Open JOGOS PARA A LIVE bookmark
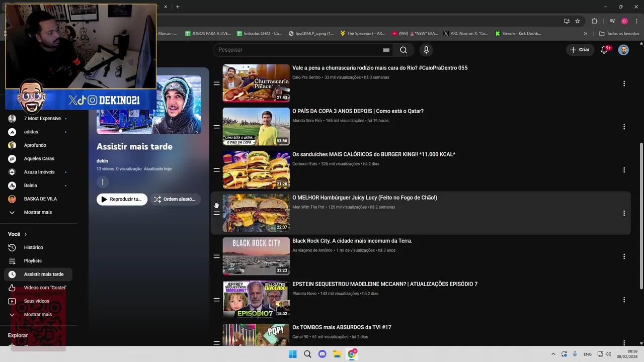The image size is (644, 362). (x=207, y=33)
